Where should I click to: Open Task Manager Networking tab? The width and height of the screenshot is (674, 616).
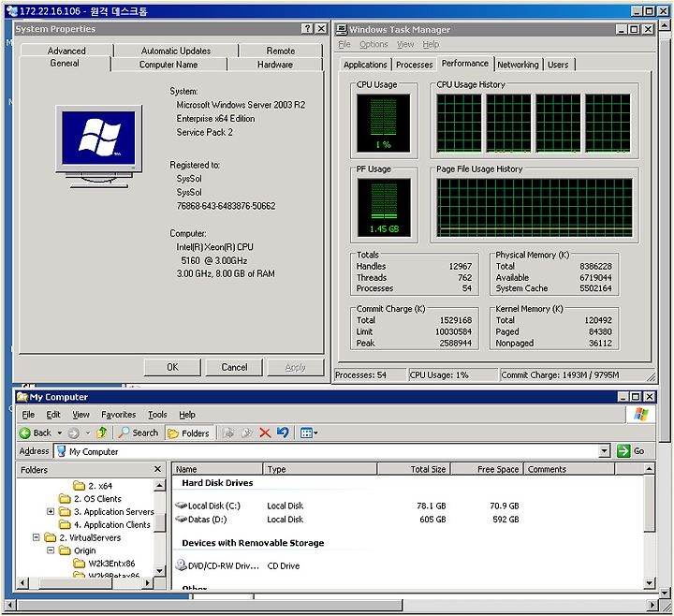[x=518, y=65]
